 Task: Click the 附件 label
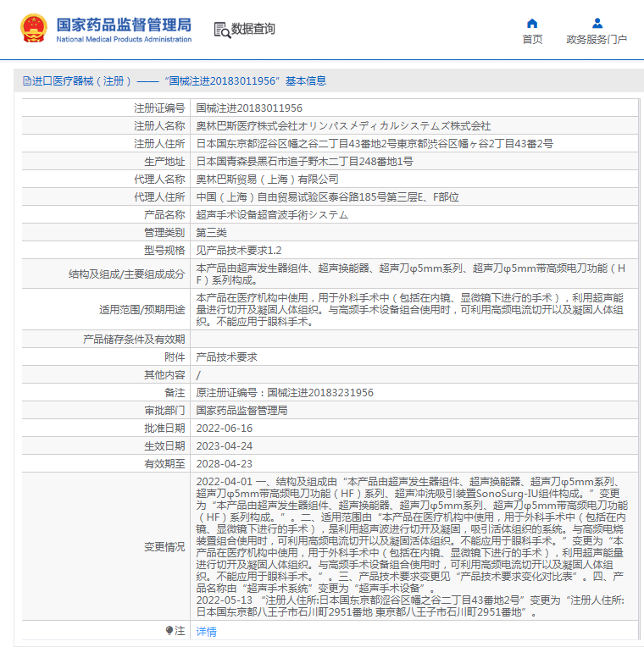pos(175,357)
